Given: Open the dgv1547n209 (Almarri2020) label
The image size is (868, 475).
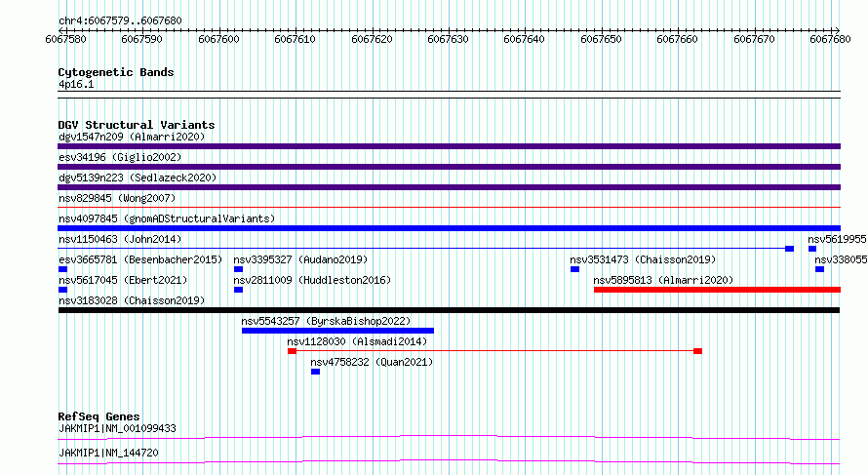Looking at the screenshot, I should (132, 137).
